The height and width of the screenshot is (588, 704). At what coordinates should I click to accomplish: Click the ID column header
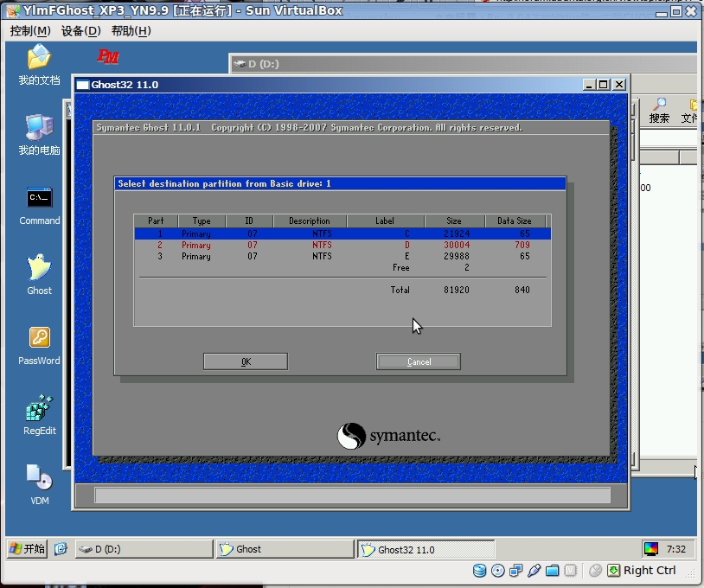tap(249, 220)
